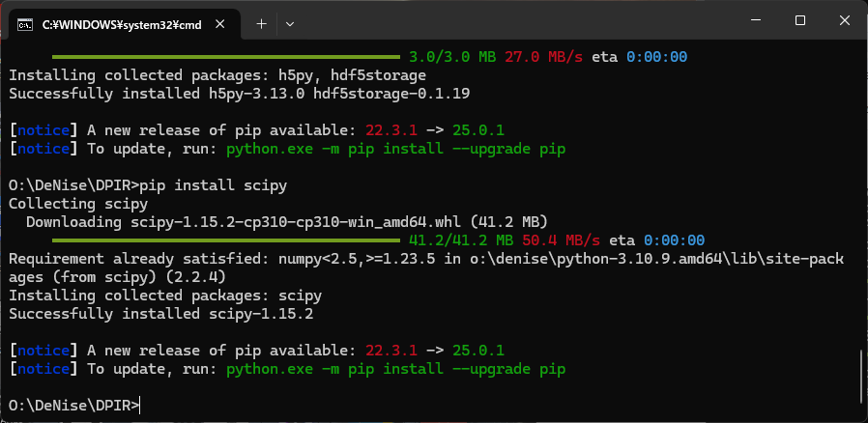Expand the new tab profile dropdown chevron
The height and width of the screenshot is (423, 868).
290,24
